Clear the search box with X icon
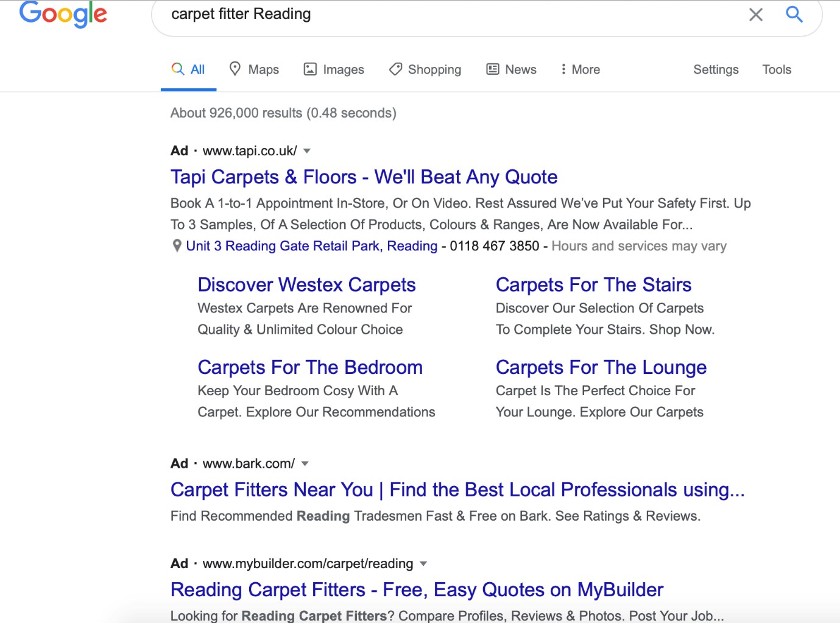This screenshot has height=623, width=840. (x=755, y=15)
